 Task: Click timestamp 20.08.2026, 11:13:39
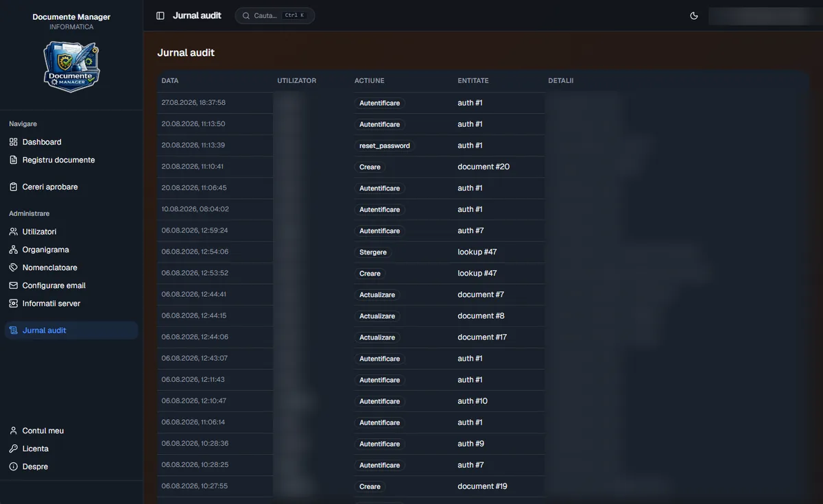click(193, 145)
